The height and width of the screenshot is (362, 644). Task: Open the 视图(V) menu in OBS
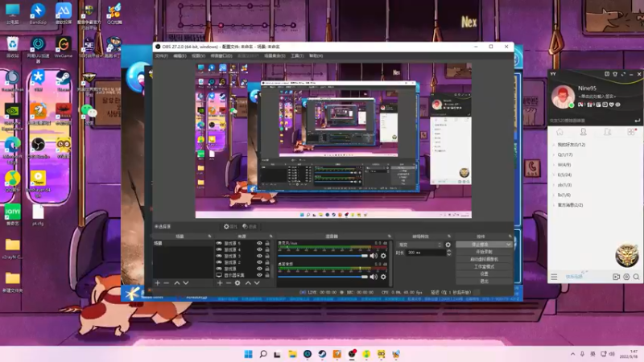click(198, 56)
